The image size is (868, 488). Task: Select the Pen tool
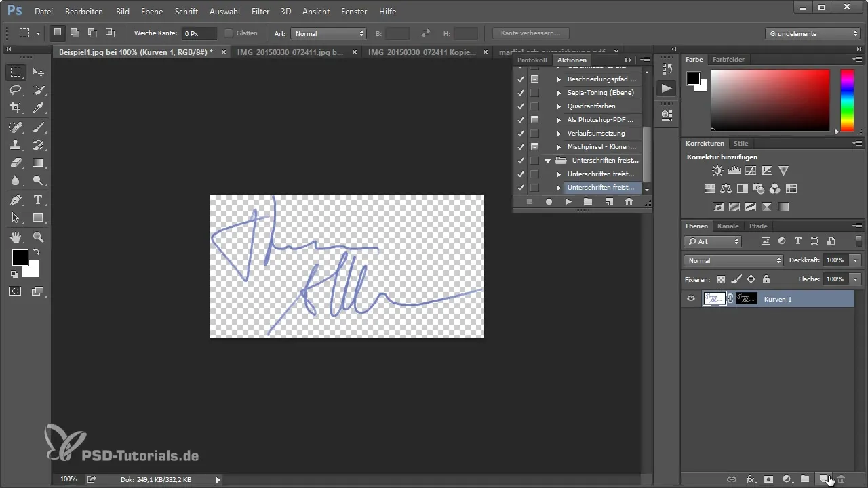[x=16, y=200]
